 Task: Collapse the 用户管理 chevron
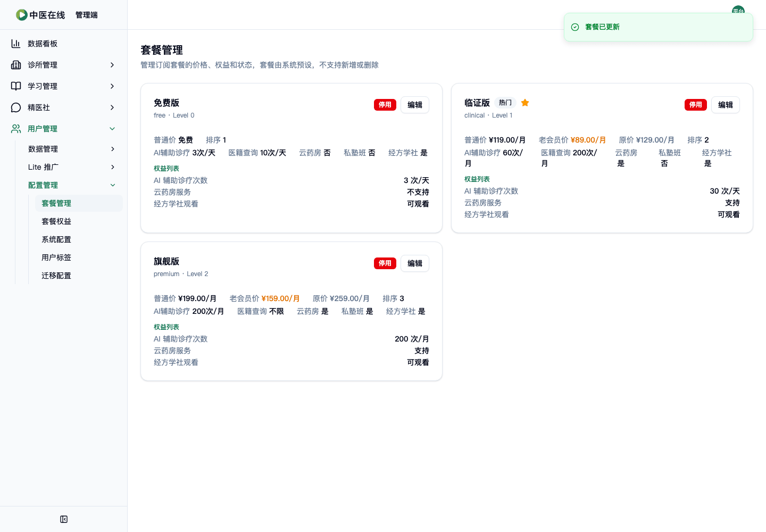112,129
